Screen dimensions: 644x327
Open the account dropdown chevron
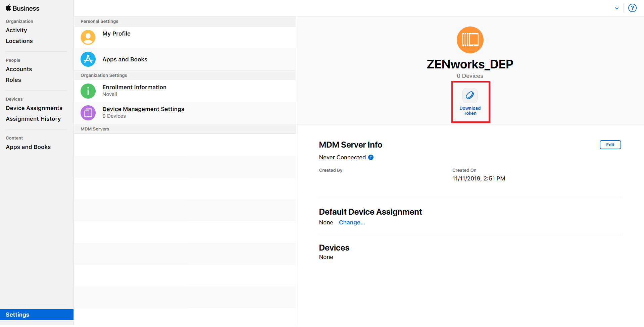[616, 8]
